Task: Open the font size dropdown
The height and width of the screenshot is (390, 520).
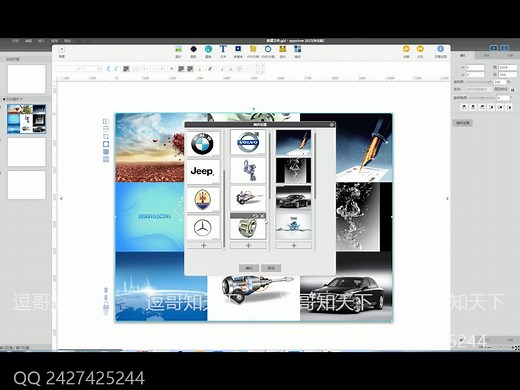Action: (99, 69)
